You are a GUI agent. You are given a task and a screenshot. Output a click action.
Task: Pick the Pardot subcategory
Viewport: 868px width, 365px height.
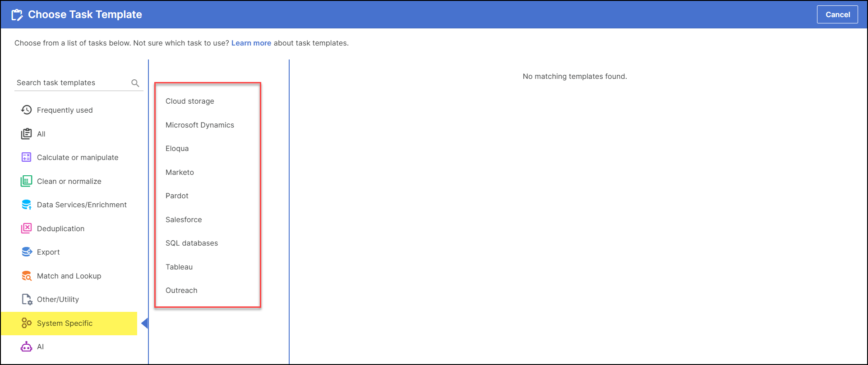tap(177, 196)
